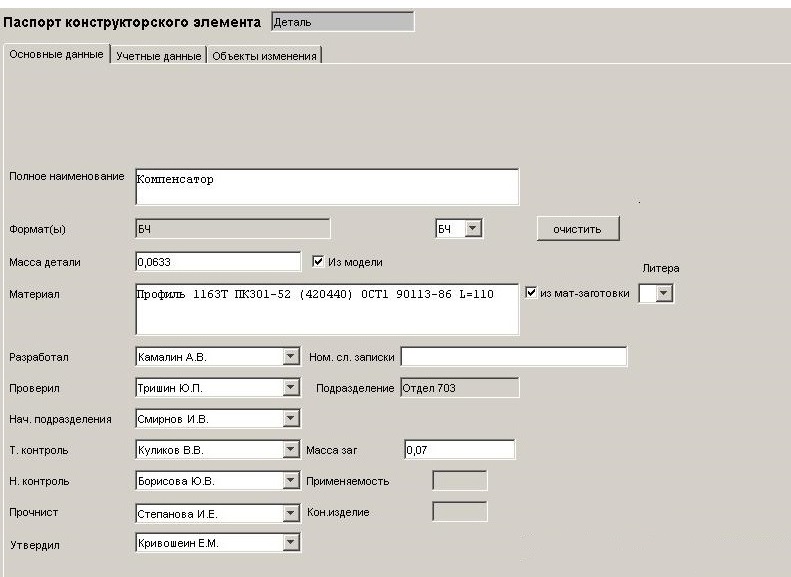Open the Объекты изменения tab
Image resolution: width=791 pixels, height=577 pixels.
264,56
